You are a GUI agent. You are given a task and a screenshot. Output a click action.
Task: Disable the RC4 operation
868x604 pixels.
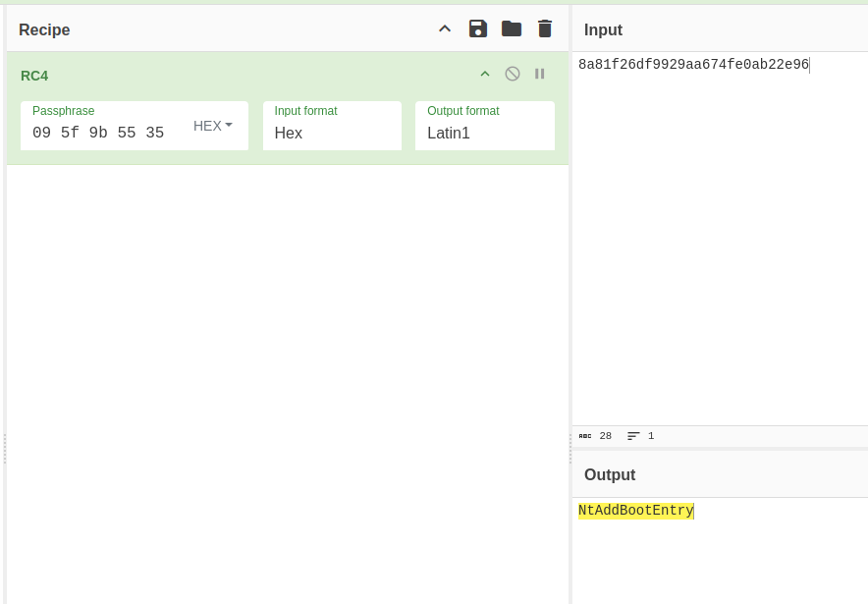coord(513,74)
